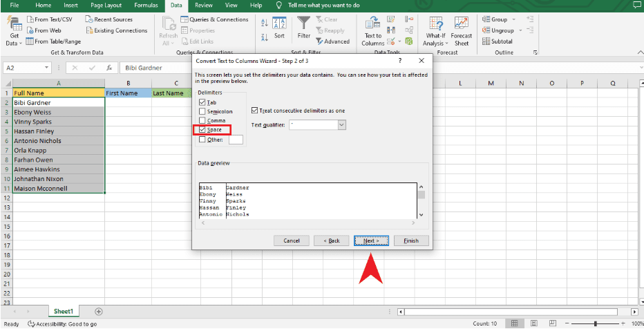This screenshot has height=329, width=644.
Task: Click Text to Columns
Action: click(x=372, y=32)
